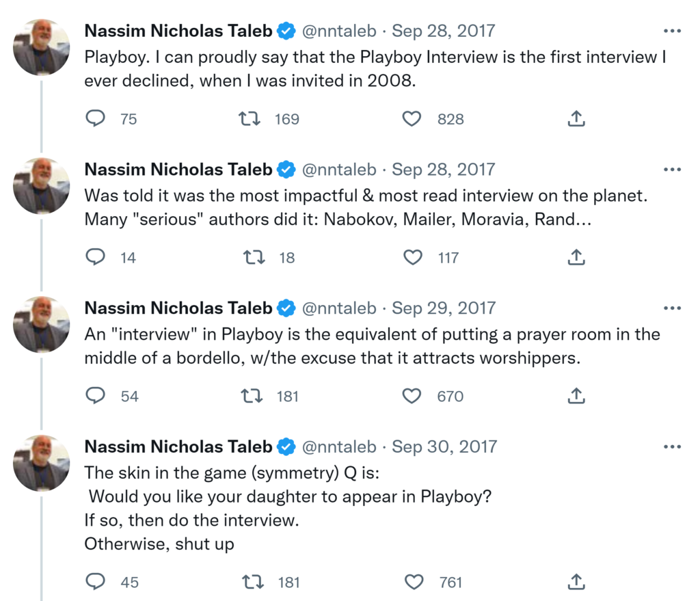Open Nassim Nicholas Taleb name on bordello tweet

pyautogui.click(x=178, y=308)
